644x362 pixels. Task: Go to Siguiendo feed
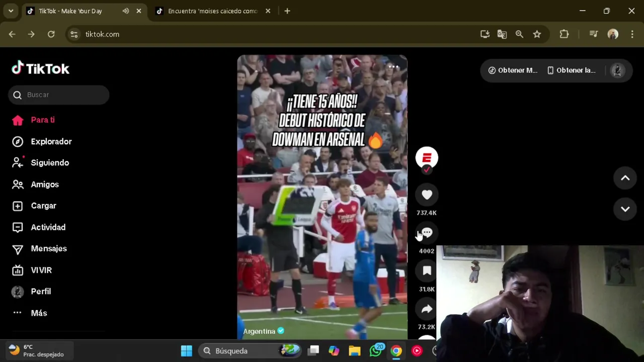pyautogui.click(x=40, y=163)
